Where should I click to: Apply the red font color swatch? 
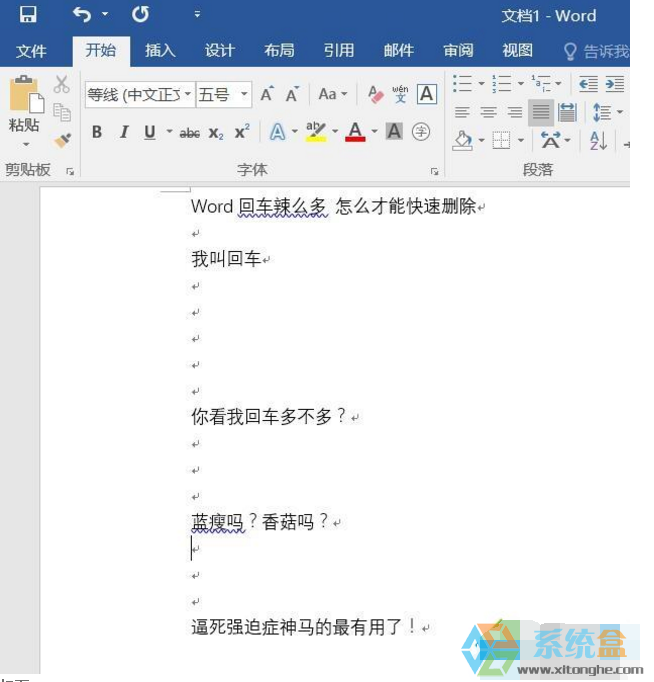355,132
